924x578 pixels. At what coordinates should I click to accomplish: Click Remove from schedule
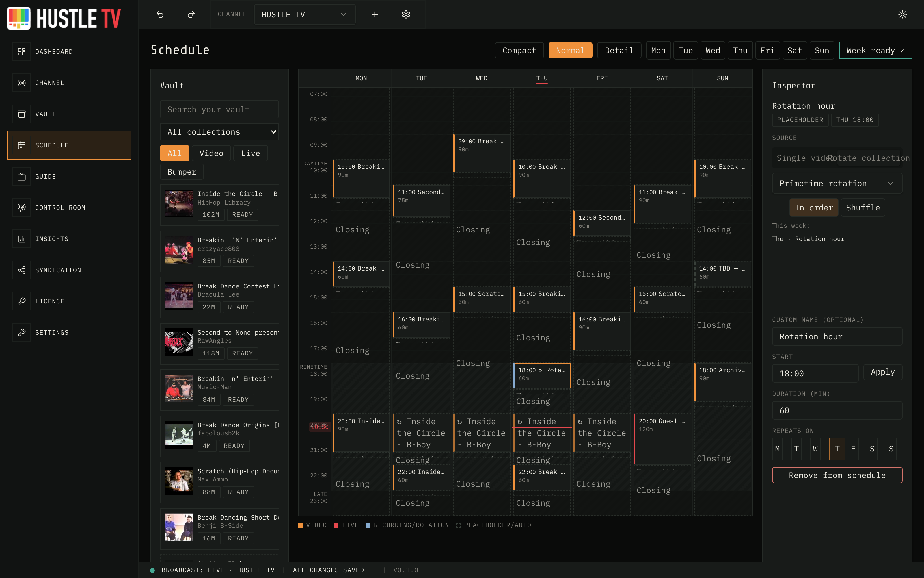click(837, 475)
